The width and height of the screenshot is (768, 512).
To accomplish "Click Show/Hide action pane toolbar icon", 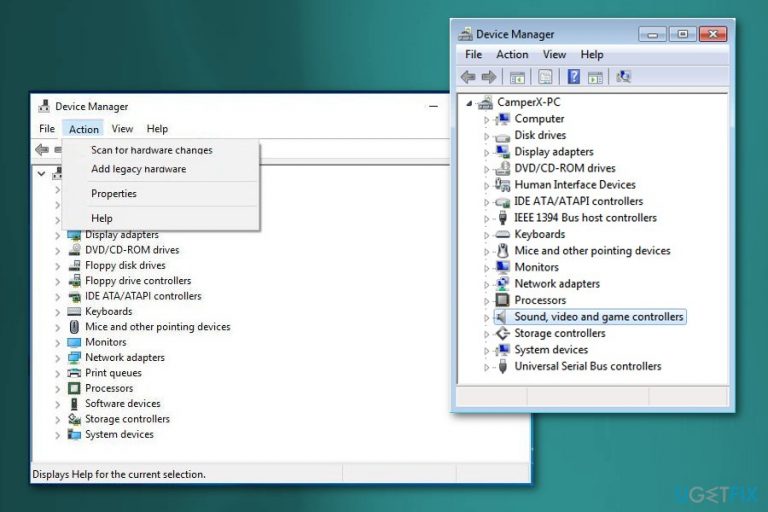I will [x=595, y=77].
